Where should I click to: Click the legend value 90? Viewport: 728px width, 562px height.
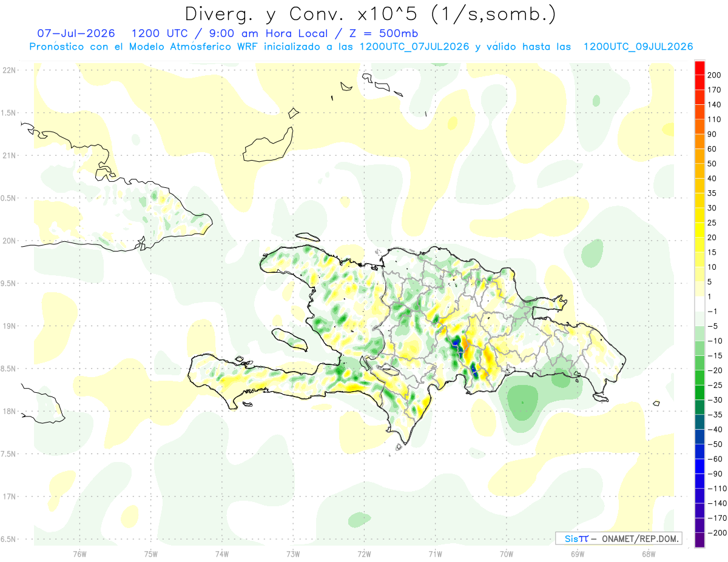click(713, 134)
